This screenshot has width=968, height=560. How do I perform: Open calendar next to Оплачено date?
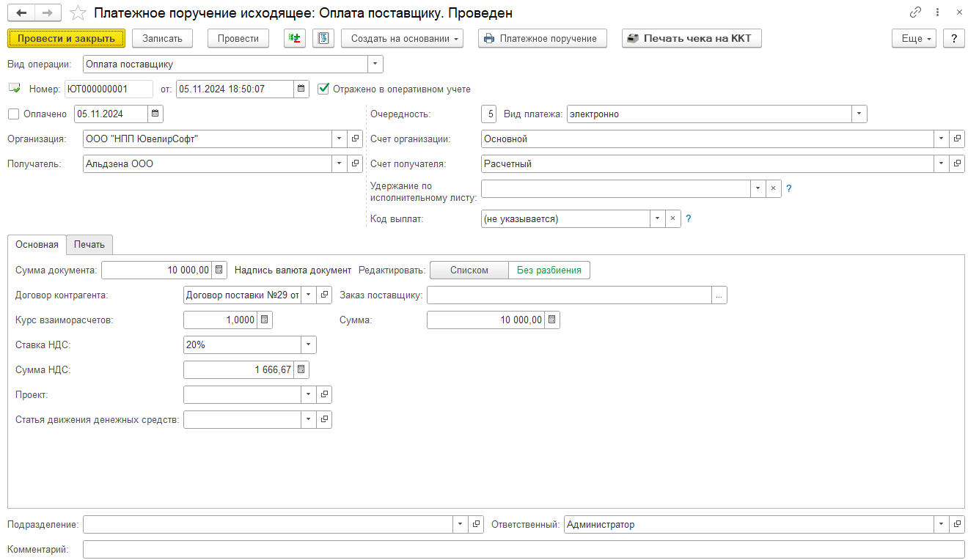(x=155, y=114)
